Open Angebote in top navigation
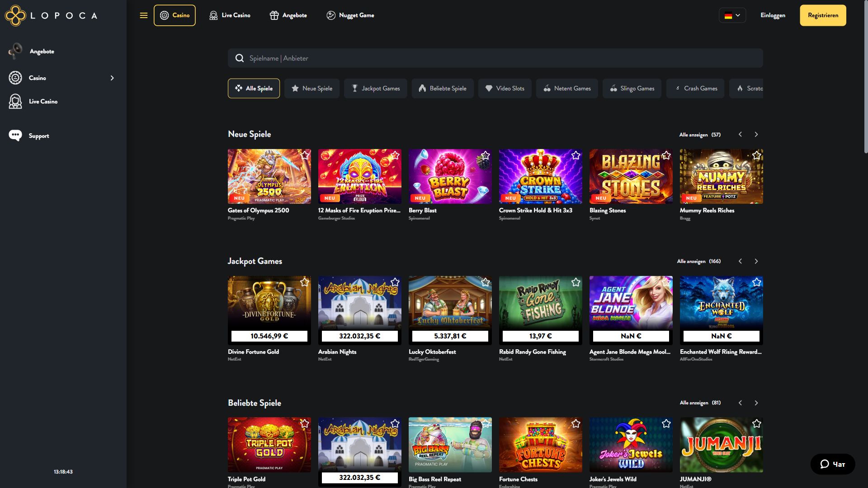This screenshot has height=488, width=868. click(288, 15)
